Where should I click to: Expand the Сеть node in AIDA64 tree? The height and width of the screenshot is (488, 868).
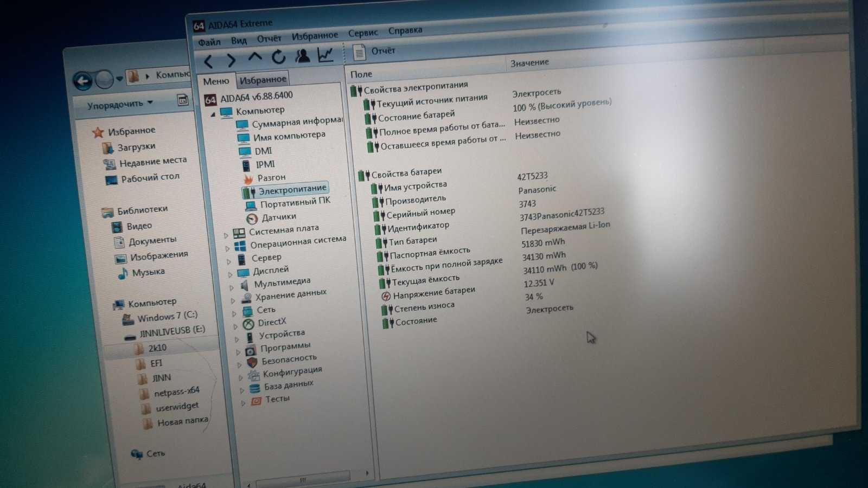click(234, 313)
